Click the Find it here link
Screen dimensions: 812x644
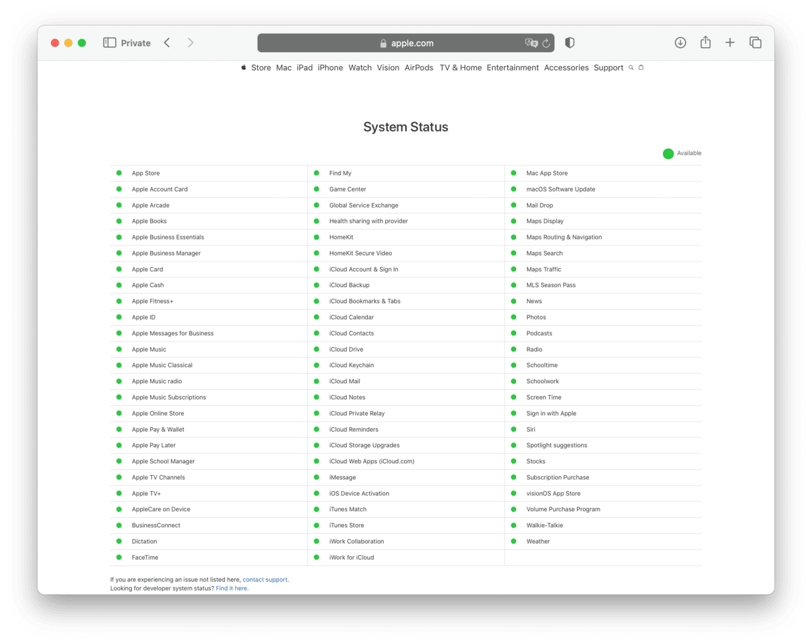pos(231,588)
